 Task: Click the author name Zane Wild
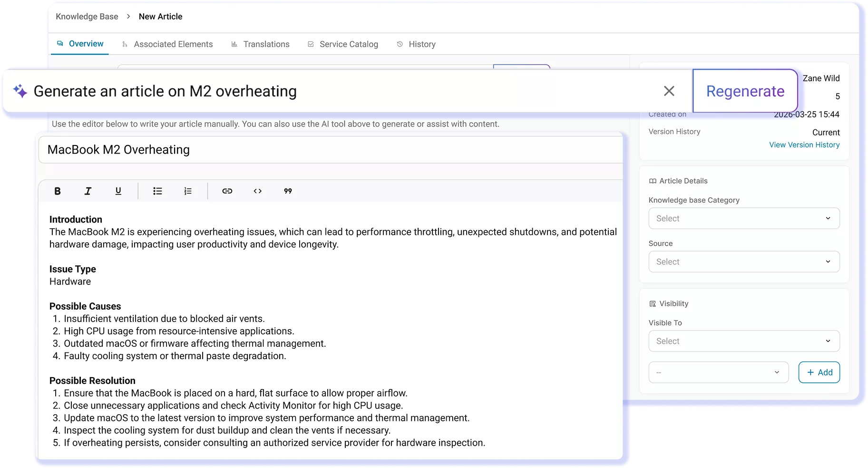click(821, 78)
